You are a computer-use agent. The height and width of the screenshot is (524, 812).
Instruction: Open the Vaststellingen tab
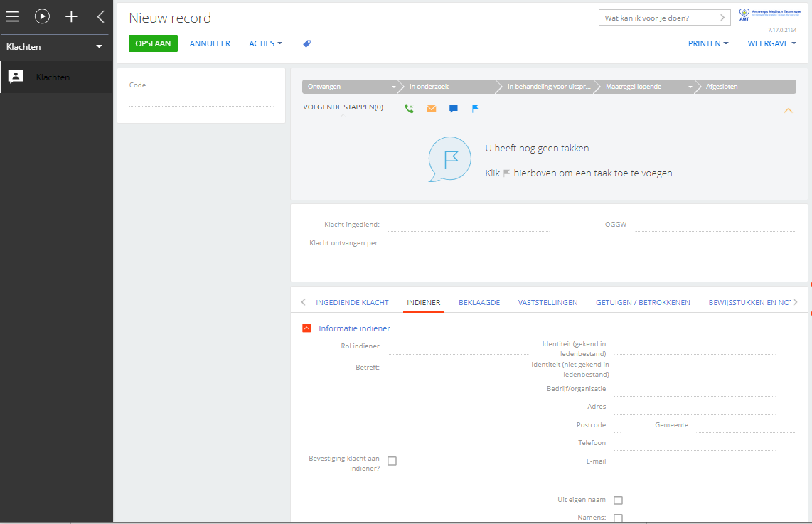pos(548,302)
